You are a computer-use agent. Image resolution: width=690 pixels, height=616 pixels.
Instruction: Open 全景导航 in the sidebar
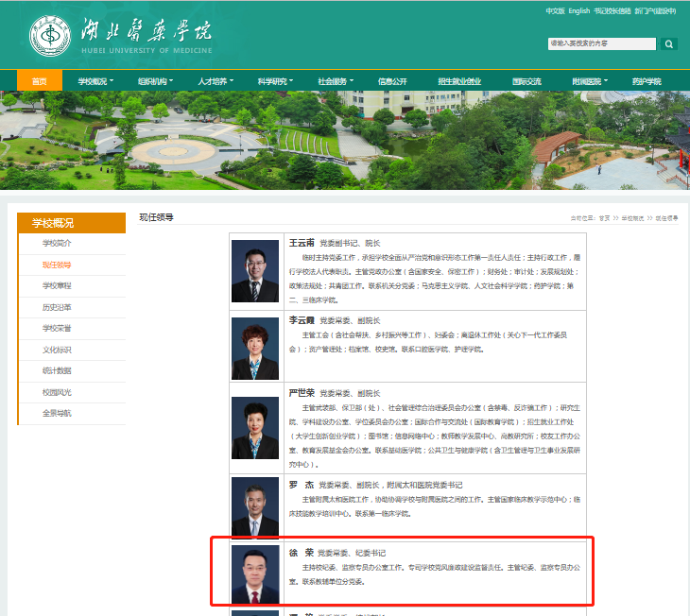click(57, 414)
